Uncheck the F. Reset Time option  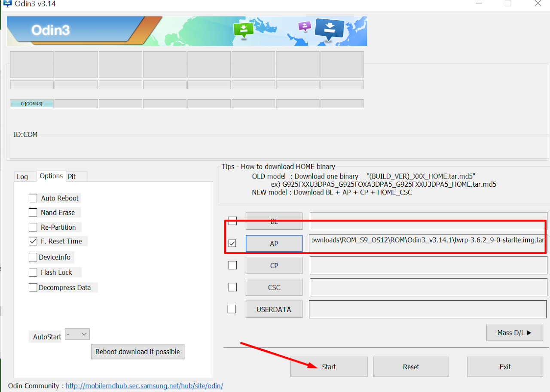click(33, 241)
